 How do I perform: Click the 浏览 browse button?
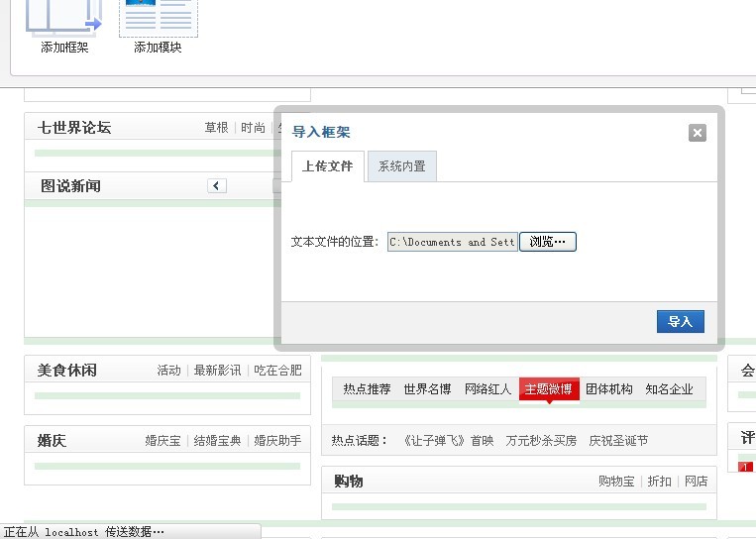(548, 242)
